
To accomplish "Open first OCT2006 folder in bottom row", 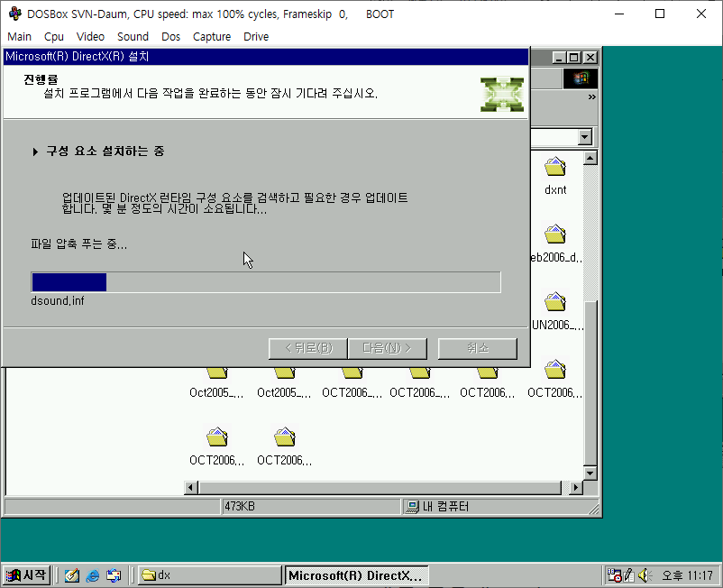I will (216, 437).
